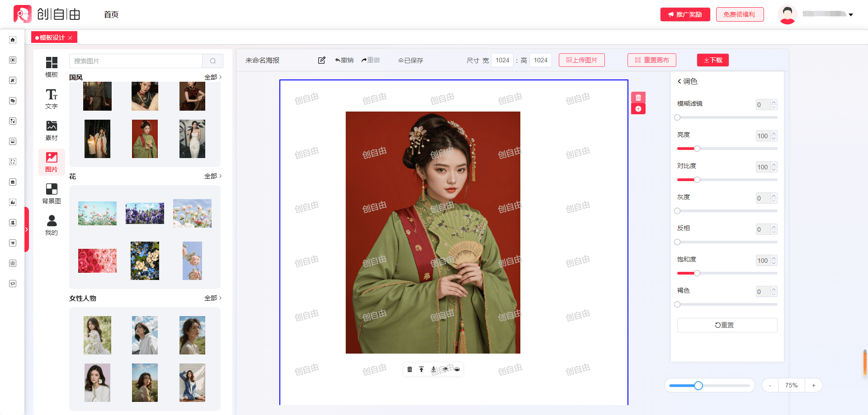Click the red 下载 download button
The width and height of the screenshot is (868, 415).
(x=713, y=60)
